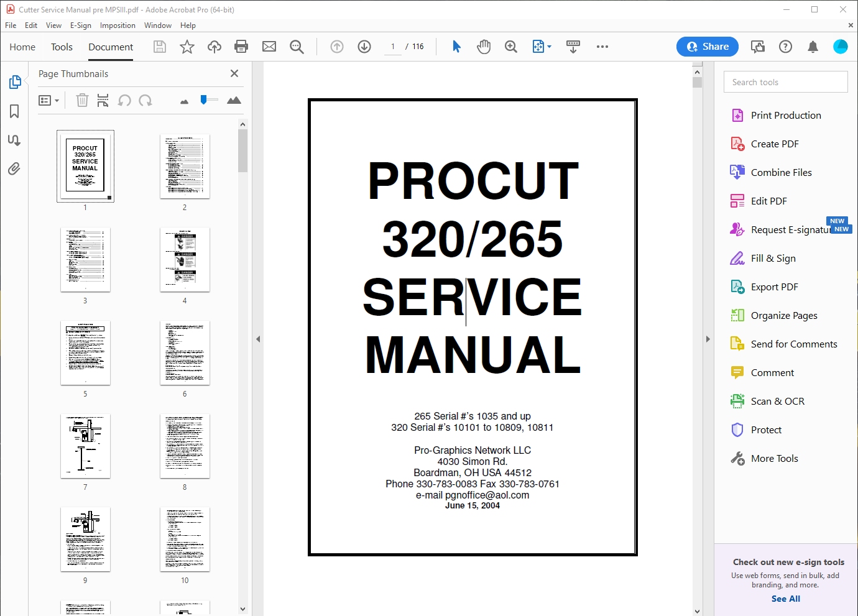Image resolution: width=858 pixels, height=616 pixels.
Task: Open the Edit menu
Action: click(31, 25)
